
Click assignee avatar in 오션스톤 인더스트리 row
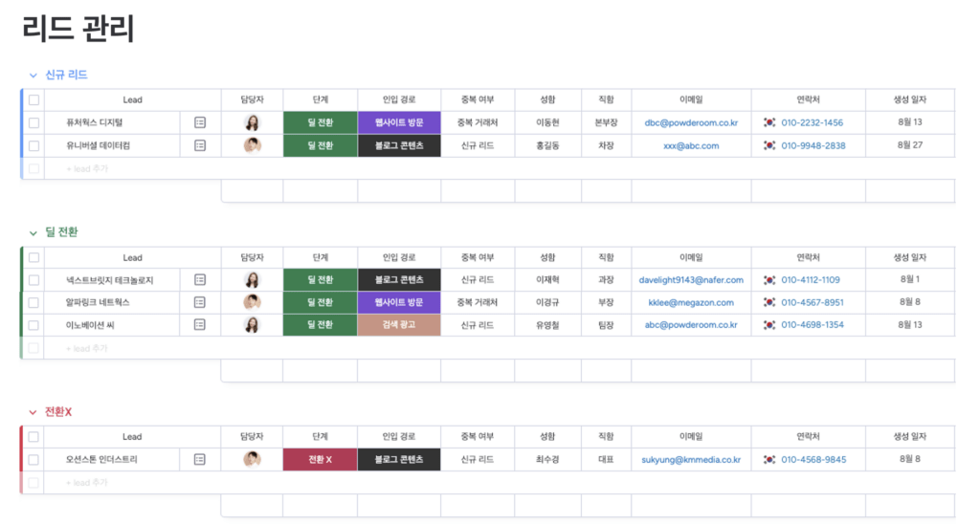[x=252, y=459]
